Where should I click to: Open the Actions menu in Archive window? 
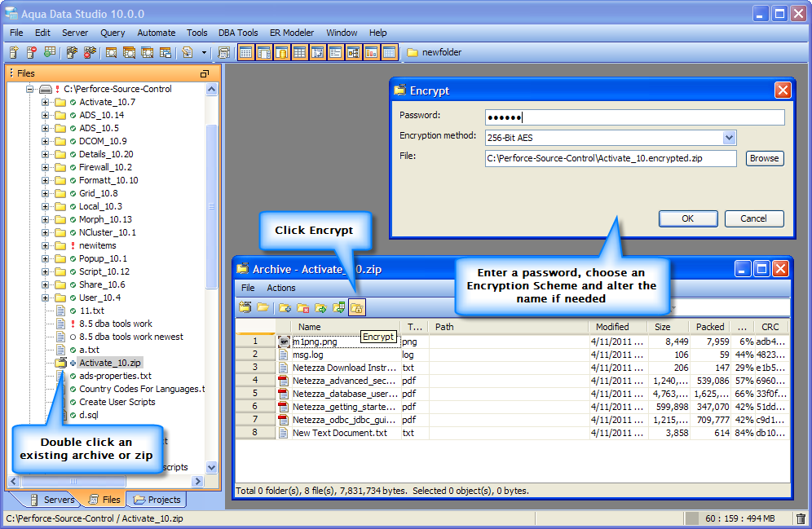281,288
